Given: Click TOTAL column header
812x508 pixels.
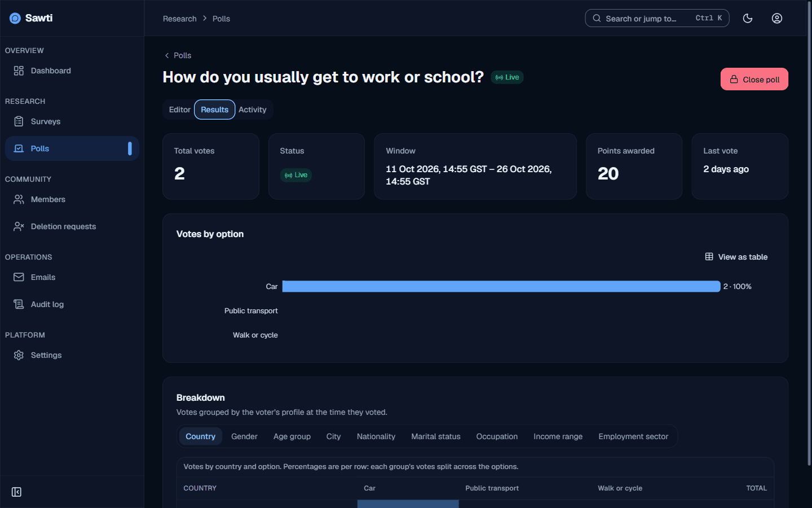Looking at the screenshot, I should pos(757,488).
